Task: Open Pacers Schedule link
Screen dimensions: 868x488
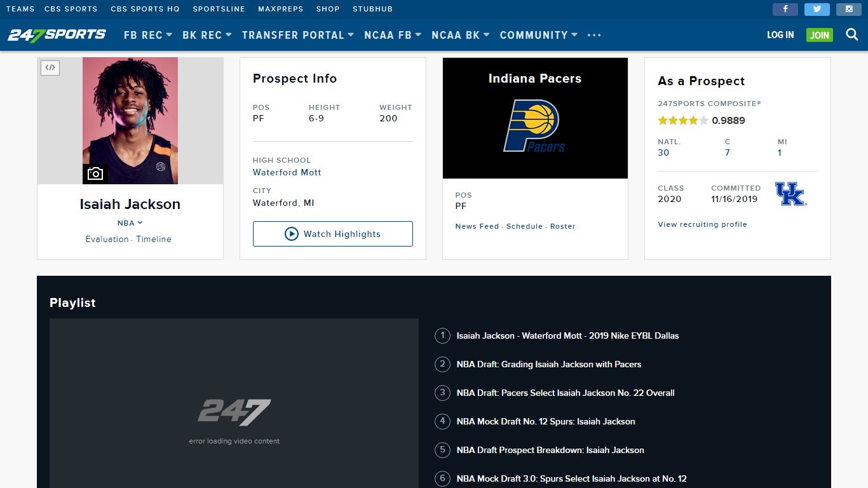Action: coord(525,226)
